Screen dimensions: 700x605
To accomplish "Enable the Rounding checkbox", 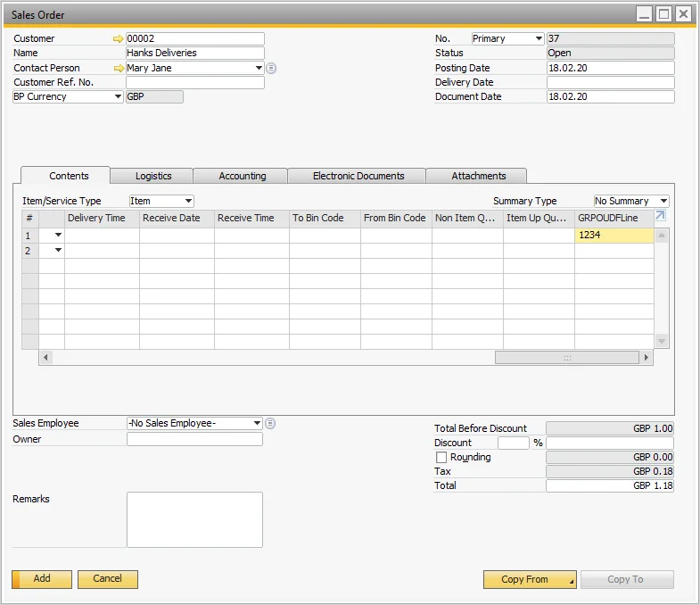I will 441,458.
